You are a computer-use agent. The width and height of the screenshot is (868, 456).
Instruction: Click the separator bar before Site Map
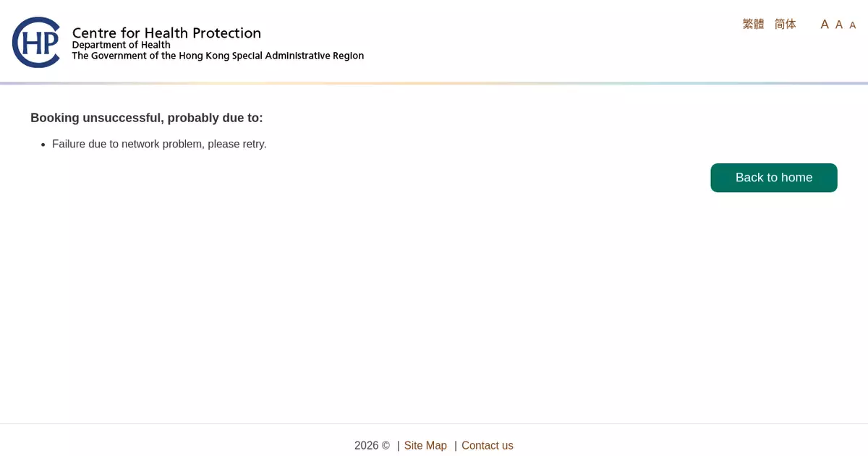pos(399,446)
